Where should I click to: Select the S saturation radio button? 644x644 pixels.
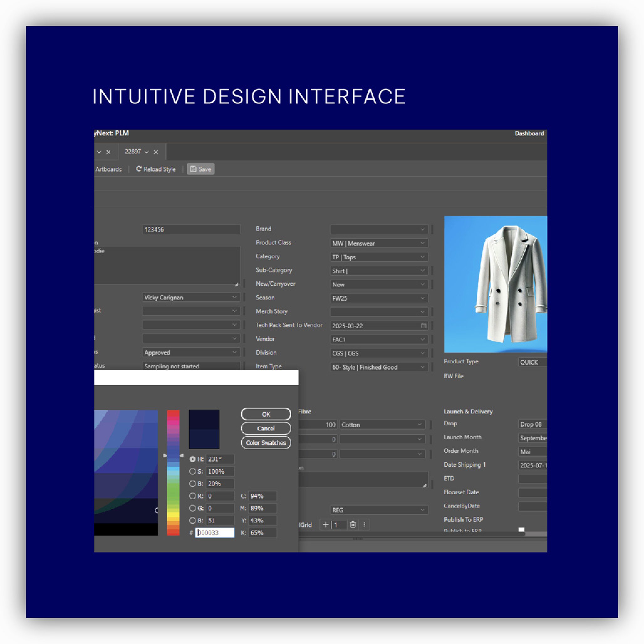tap(192, 471)
